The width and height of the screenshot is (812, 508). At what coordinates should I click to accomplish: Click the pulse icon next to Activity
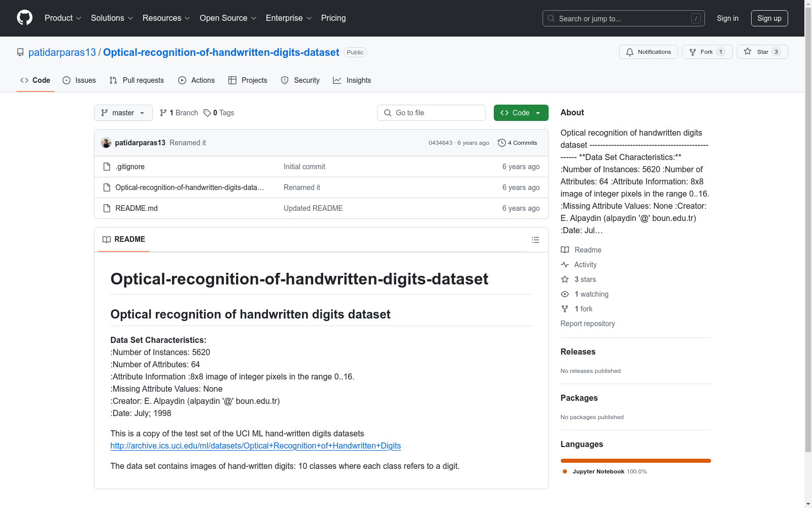coord(565,265)
